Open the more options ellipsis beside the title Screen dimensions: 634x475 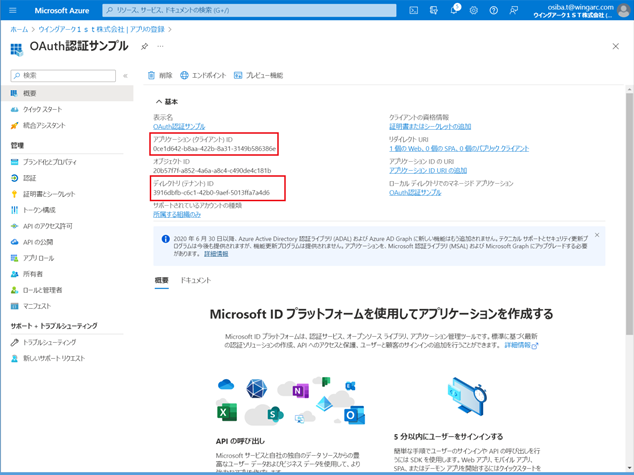click(x=161, y=46)
